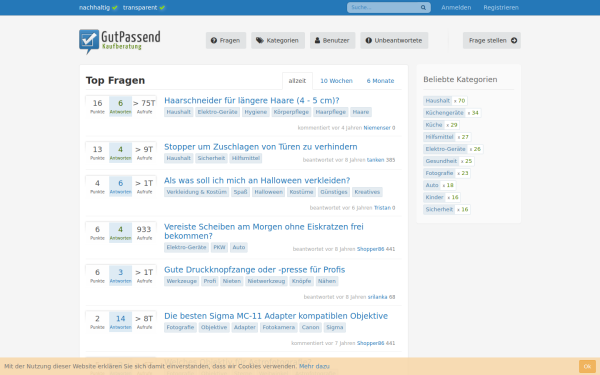Open the Unbeantwortete menu item
Viewport: 600px width, 375px height.
pos(394,41)
